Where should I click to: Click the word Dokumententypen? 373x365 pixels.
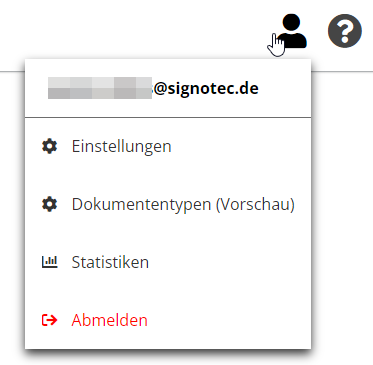coord(141,205)
